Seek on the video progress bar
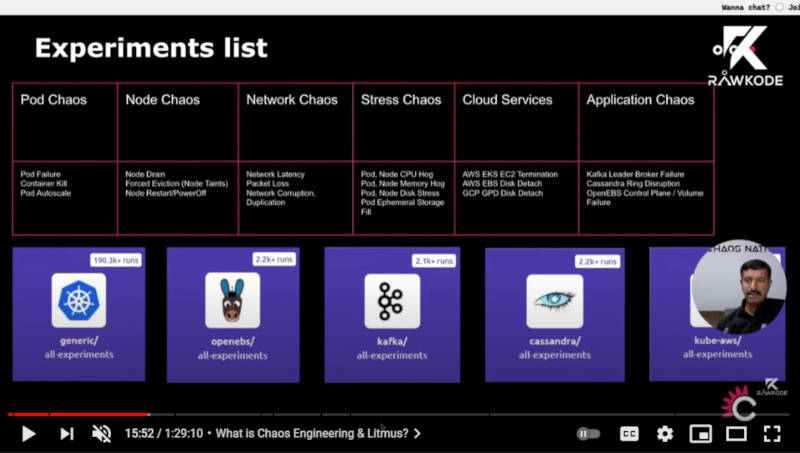This screenshot has height=453, width=800. pos(398,414)
